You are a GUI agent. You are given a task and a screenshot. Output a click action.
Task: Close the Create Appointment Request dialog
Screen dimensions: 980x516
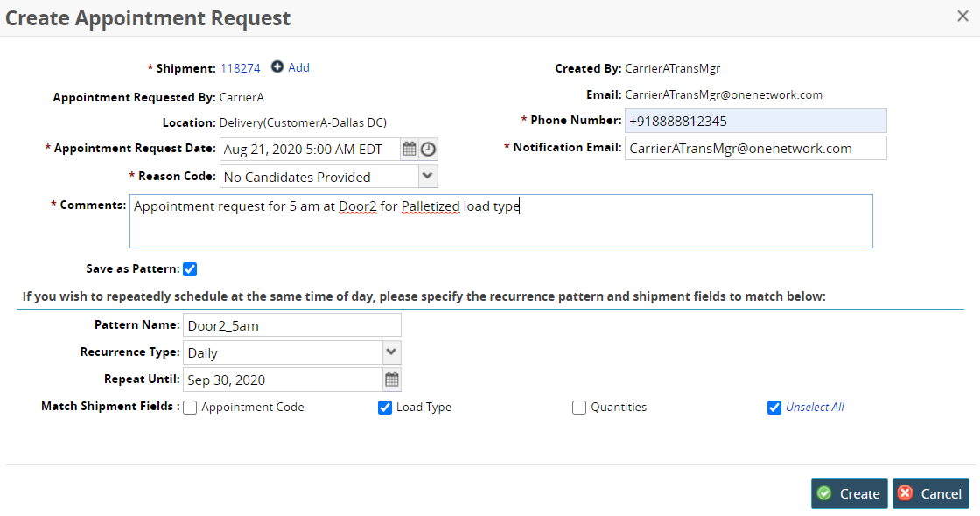coord(962,17)
